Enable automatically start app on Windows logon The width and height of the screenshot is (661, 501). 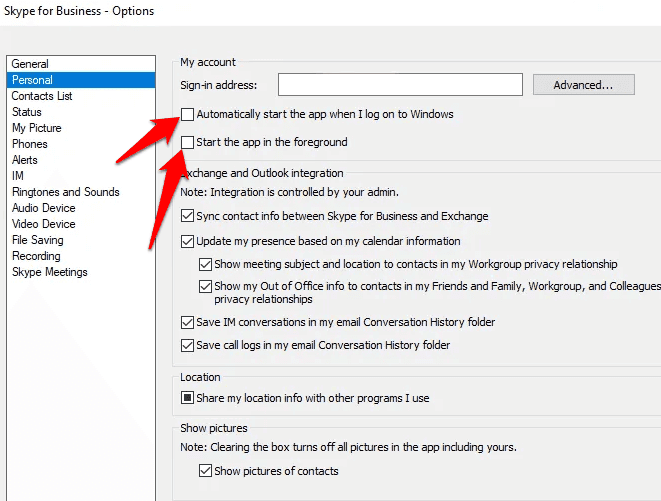click(188, 114)
